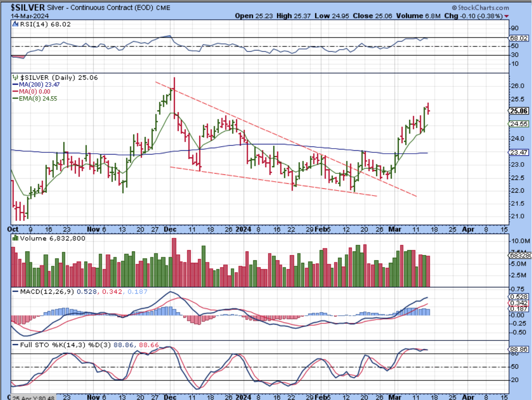Click the MA(0) 0.00 legend entry
The height and width of the screenshot is (400, 532).
point(32,91)
